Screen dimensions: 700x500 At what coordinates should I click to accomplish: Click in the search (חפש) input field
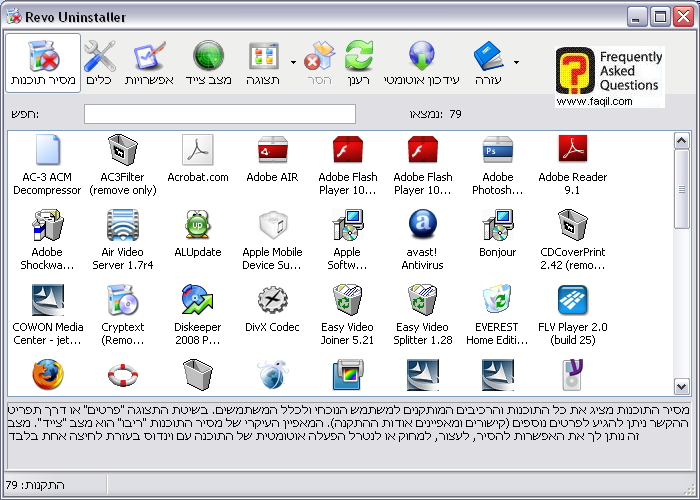tap(220, 114)
